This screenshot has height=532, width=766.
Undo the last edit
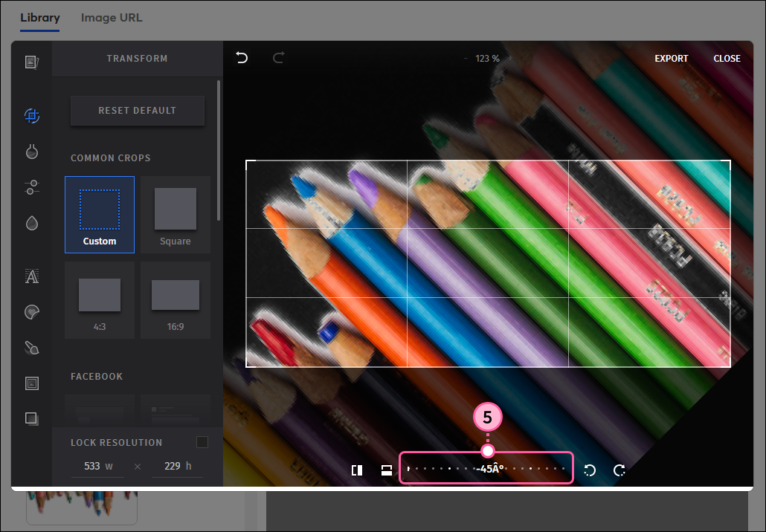pos(242,58)
